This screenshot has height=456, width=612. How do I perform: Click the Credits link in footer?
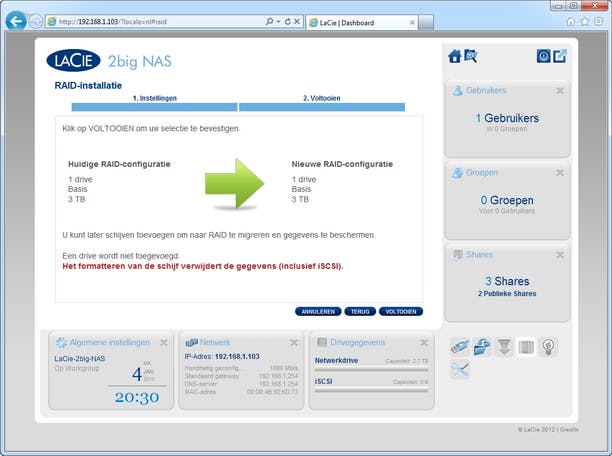pyautogui.click(x=569, y=429)
